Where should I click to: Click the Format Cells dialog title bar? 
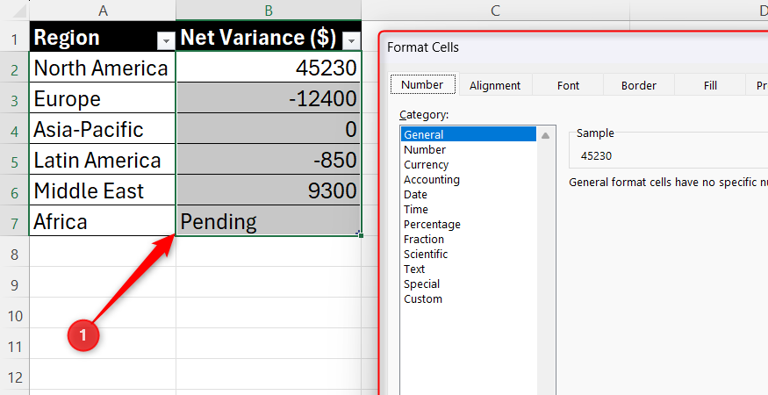coord(573,48)
